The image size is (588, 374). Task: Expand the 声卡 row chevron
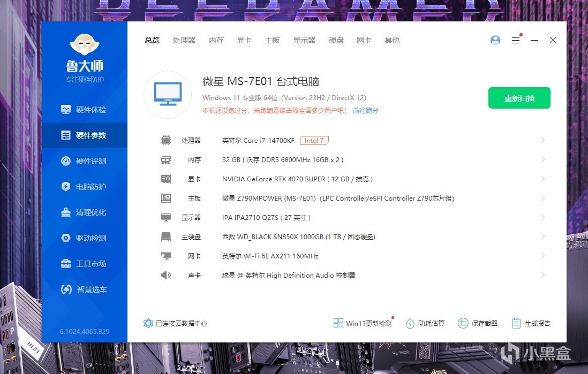pyautogui.click(x=542, y=275)
